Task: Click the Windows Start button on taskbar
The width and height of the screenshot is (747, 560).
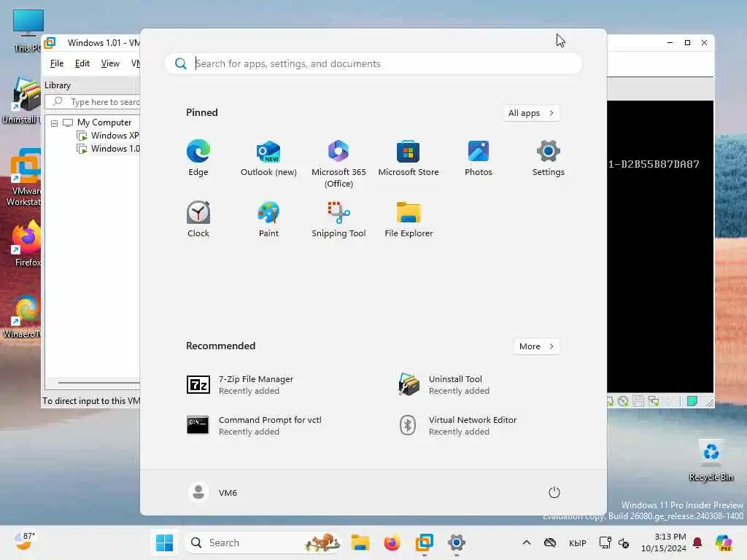Action: pos(164,542)
